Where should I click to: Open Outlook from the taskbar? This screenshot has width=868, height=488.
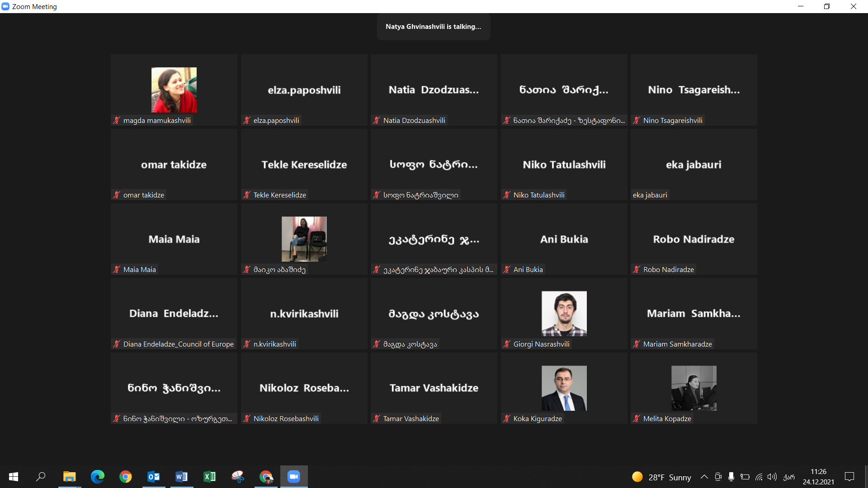154,477
